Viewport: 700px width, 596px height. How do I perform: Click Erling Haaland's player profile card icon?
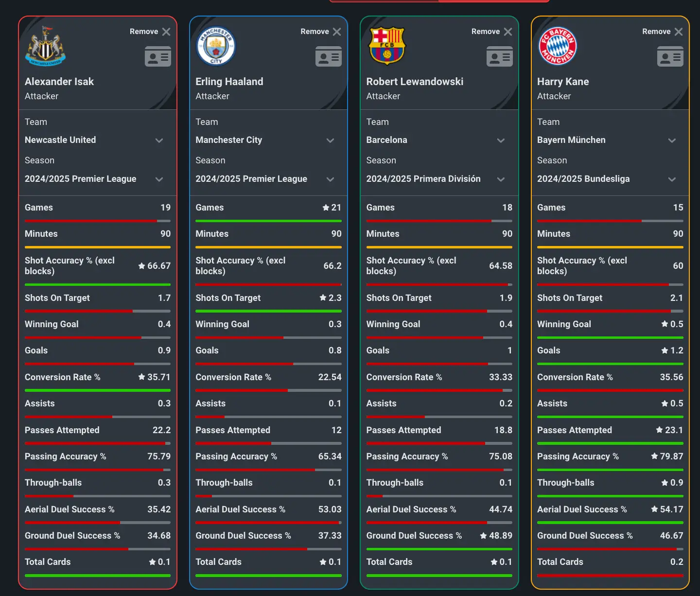(329, 56)
